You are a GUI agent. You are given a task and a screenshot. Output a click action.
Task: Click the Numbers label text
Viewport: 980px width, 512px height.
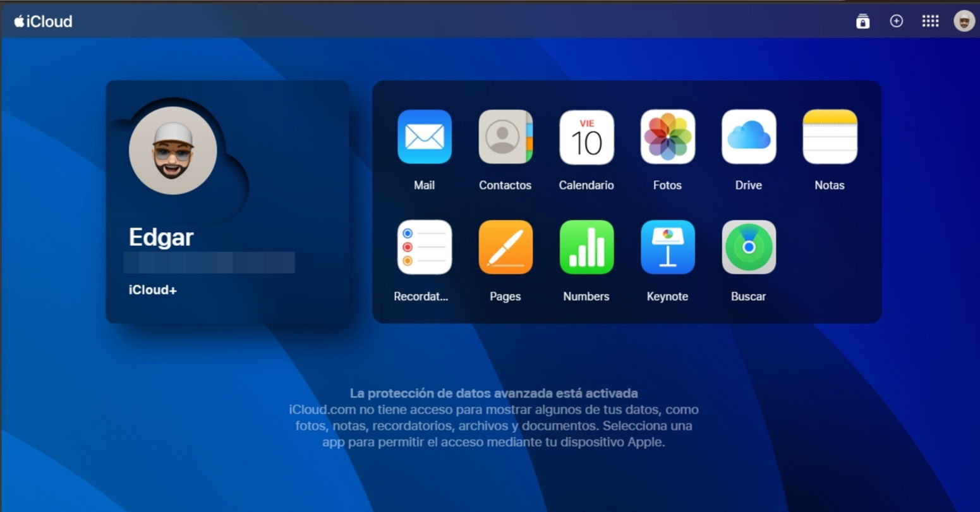click(x=586, y=296)
